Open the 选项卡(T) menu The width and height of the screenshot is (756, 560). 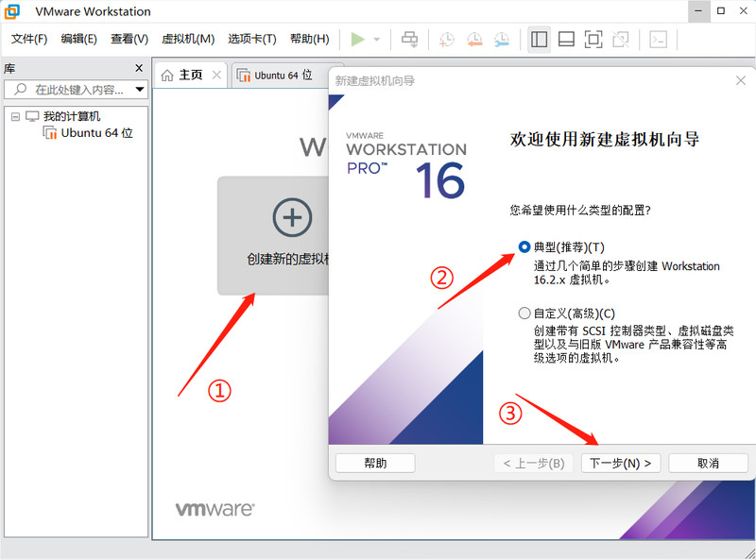point(252,39)
